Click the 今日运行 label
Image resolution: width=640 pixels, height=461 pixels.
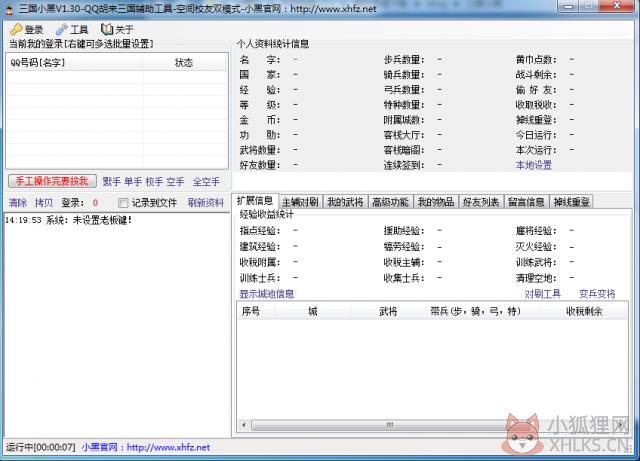(x=536, y=135)
